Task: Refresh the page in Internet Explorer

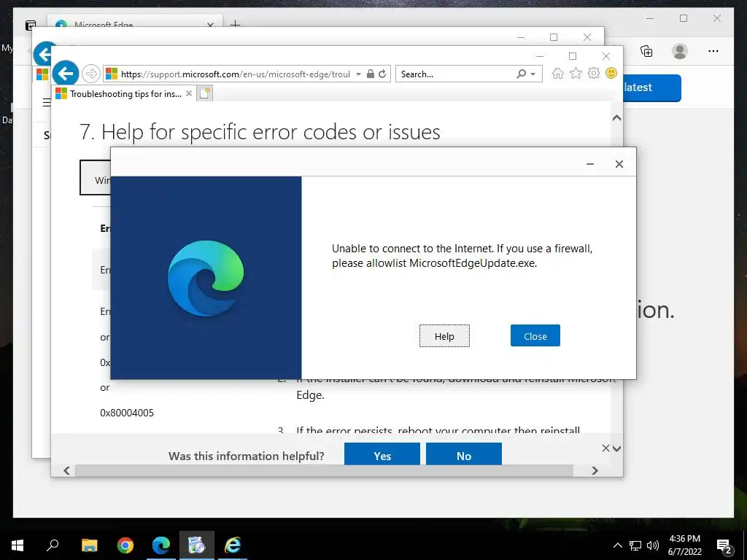Action: [382, 74]
